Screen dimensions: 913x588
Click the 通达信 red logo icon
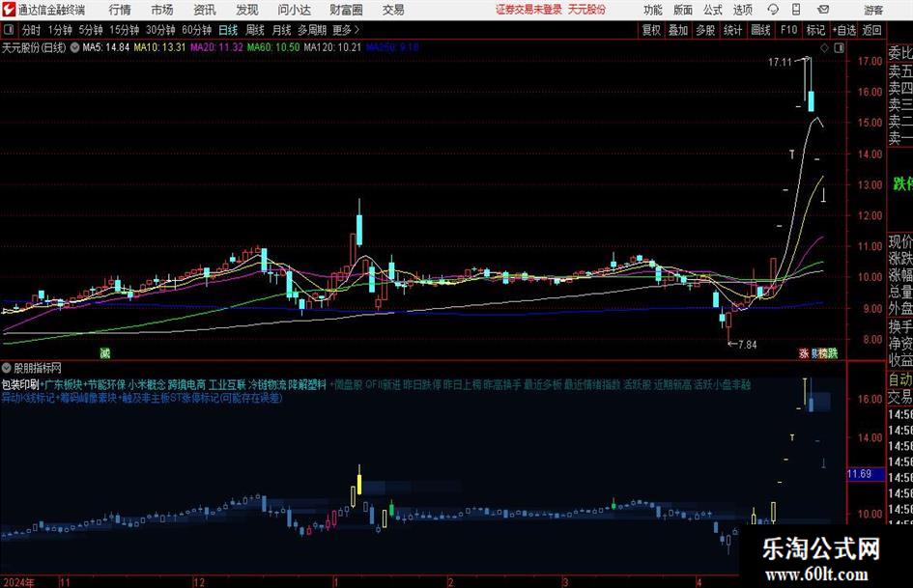coord(10,10)
